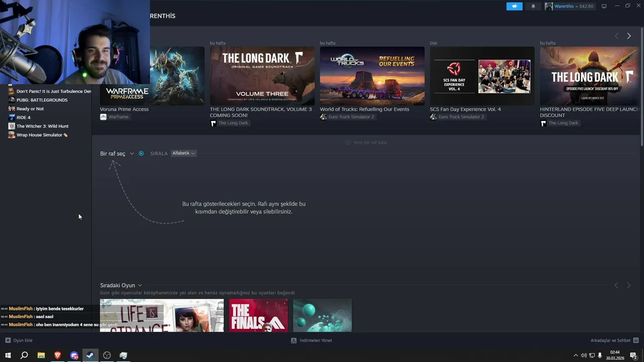This screenshot has height=362, width=644.
Task: Open The Finals game cover
Action: click(258, 315)
